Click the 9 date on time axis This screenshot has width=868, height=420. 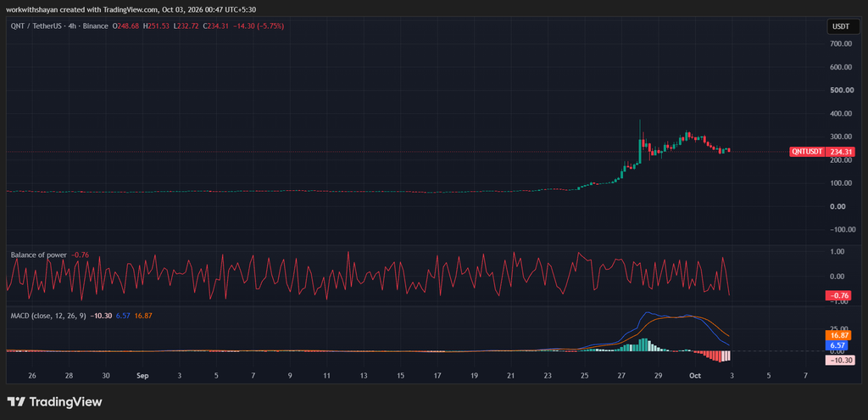290,376
